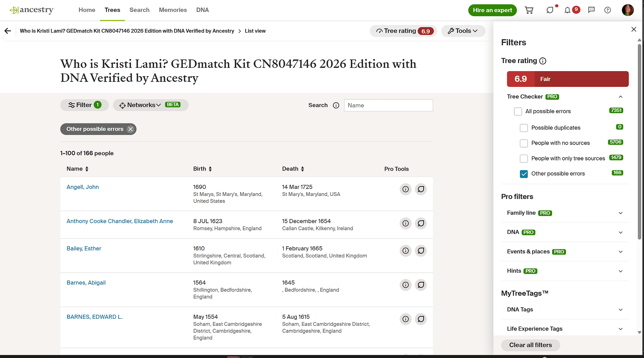Open the Filter button

(85, 105)
